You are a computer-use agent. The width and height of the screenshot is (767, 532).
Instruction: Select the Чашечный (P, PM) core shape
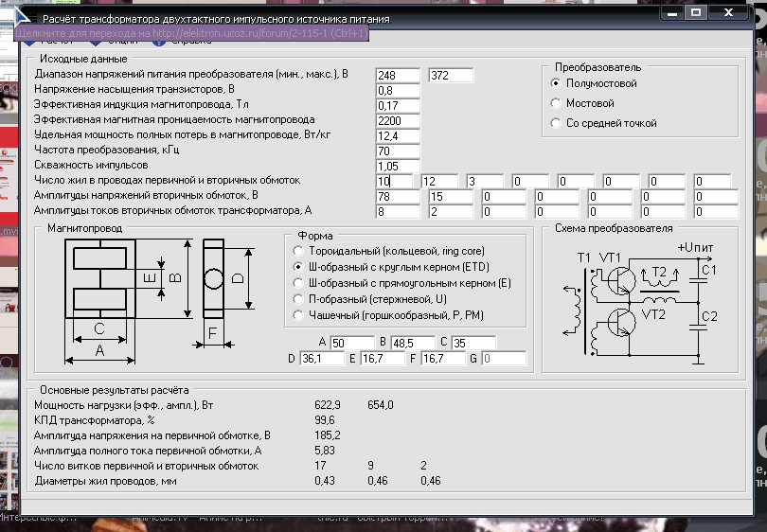[298, 314]
